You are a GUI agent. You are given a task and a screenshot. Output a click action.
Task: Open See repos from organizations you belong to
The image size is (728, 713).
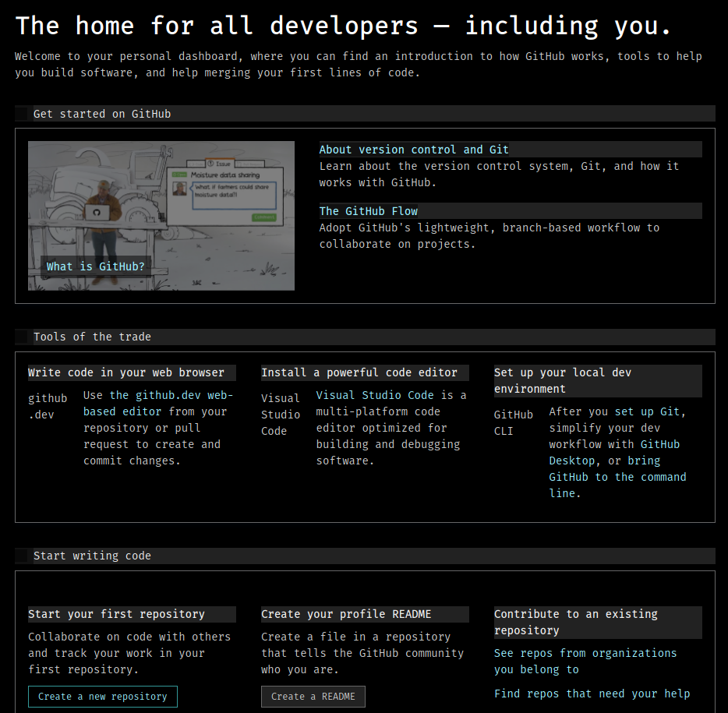coord(585,661)
